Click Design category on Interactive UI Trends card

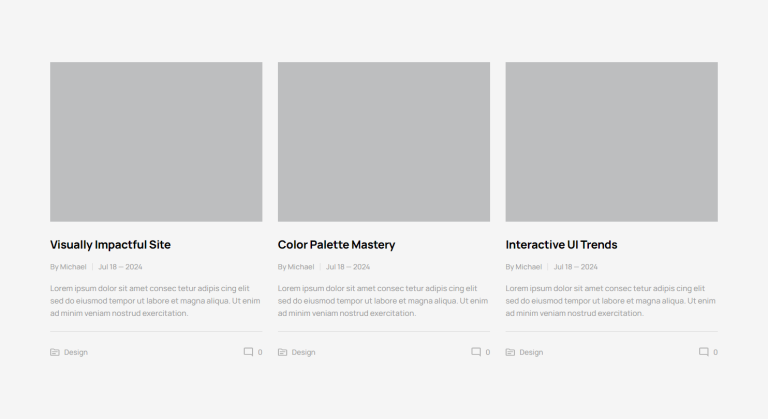click(x=531, y=352)
